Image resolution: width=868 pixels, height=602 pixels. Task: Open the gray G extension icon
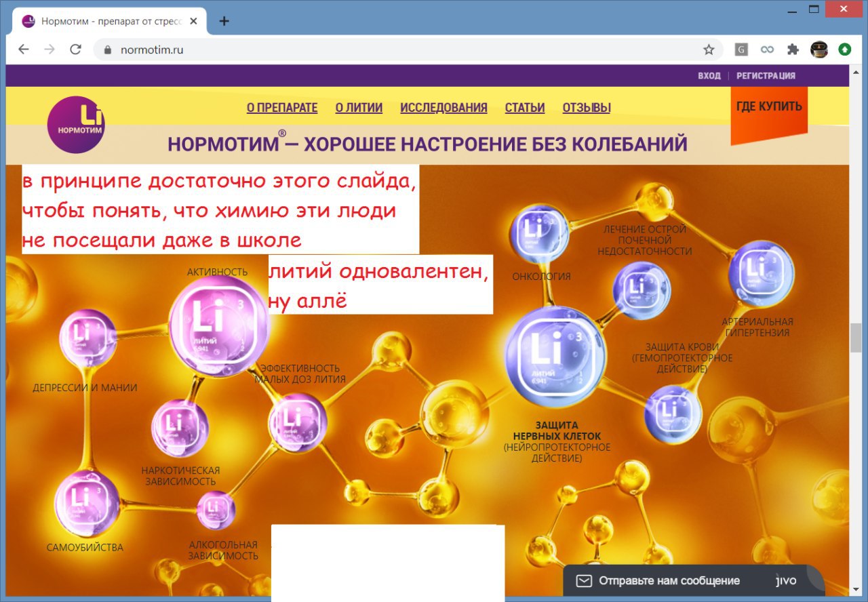tap(742, 49)
